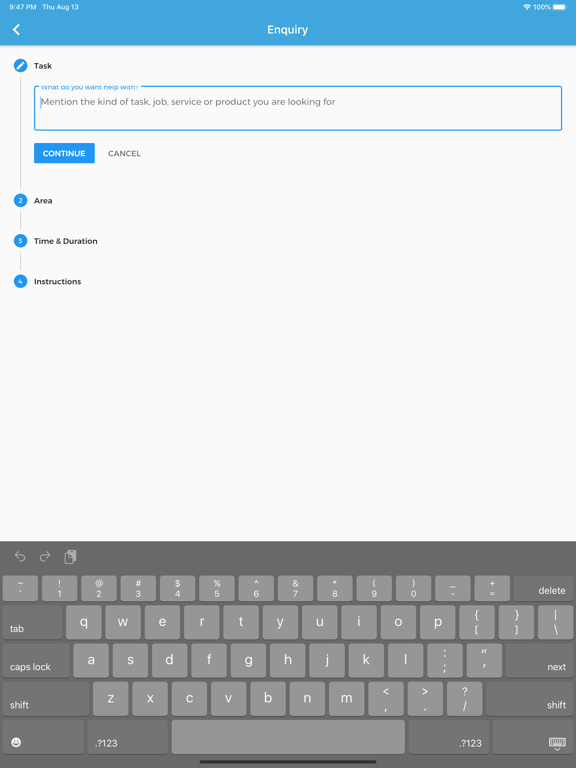Tap the p key

(x=437, y=622)
